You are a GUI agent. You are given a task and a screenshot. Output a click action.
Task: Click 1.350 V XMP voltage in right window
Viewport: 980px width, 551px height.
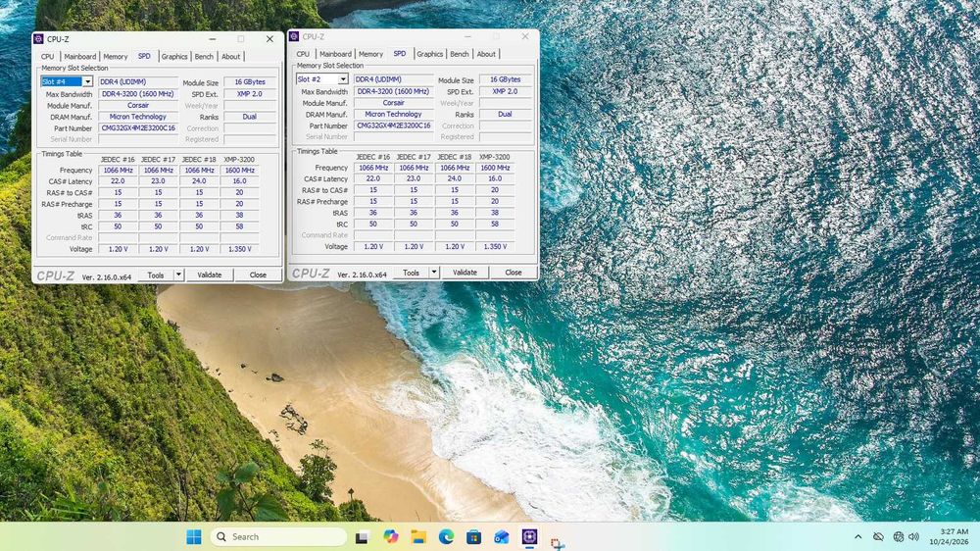pos(495,246)
